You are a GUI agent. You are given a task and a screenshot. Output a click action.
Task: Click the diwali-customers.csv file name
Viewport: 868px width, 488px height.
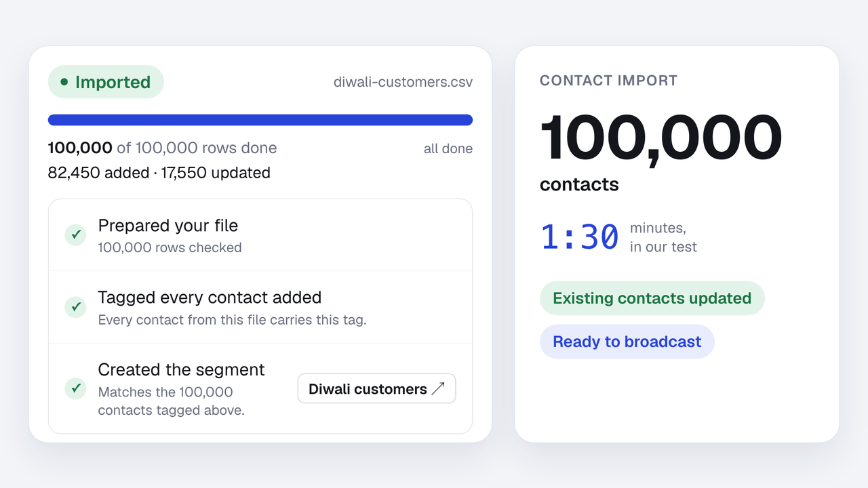click(403, 82)
